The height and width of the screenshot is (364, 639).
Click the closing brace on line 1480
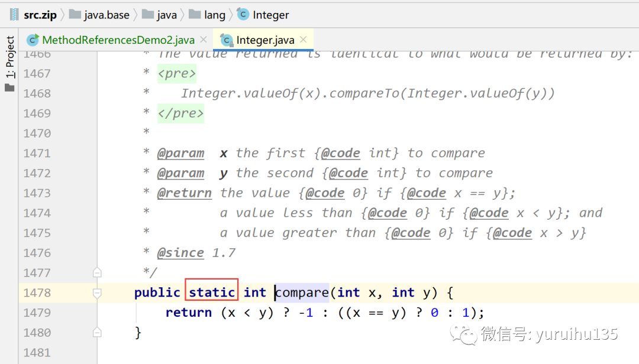point(138,333)
